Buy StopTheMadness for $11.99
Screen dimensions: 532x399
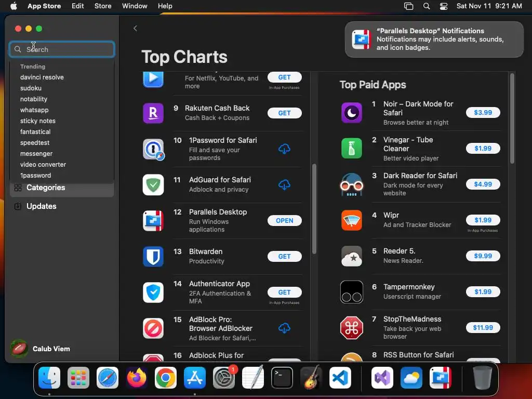(483, 328)
